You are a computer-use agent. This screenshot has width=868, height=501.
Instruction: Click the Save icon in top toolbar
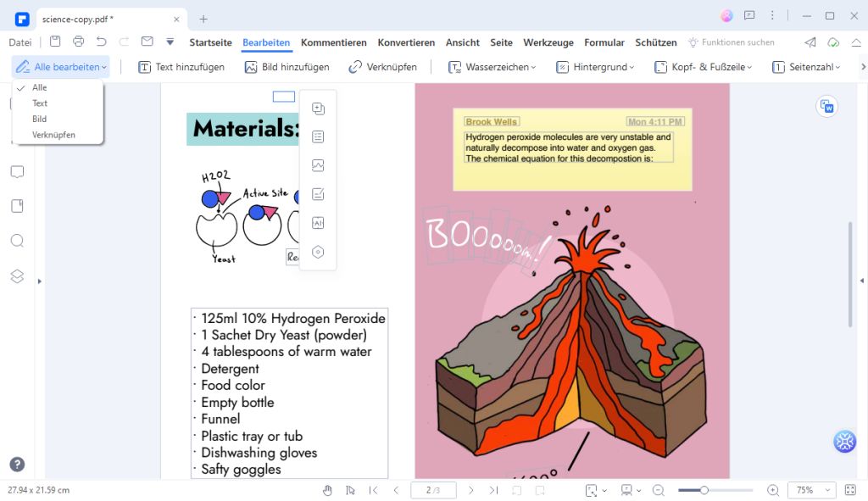point(55,42)
